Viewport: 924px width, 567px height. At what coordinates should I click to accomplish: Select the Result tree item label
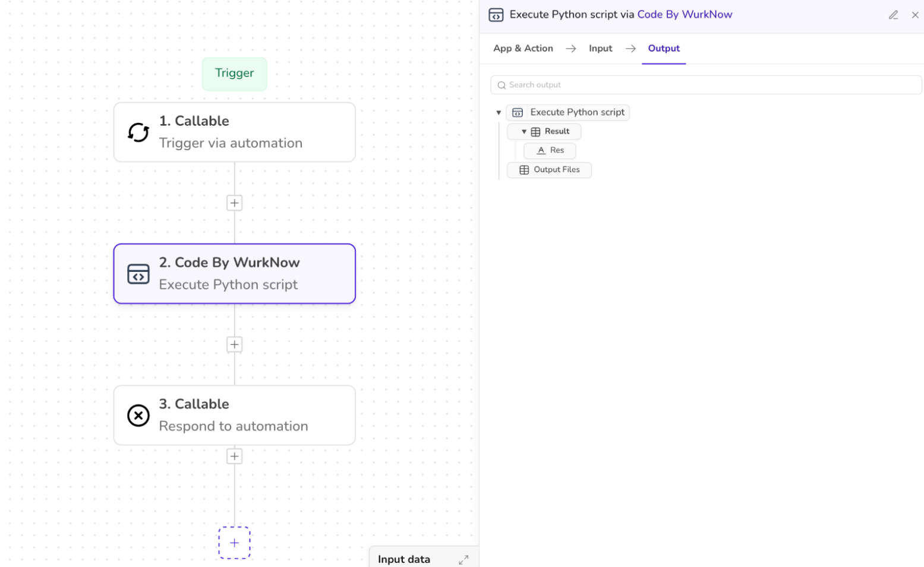(x=557, y=131)
